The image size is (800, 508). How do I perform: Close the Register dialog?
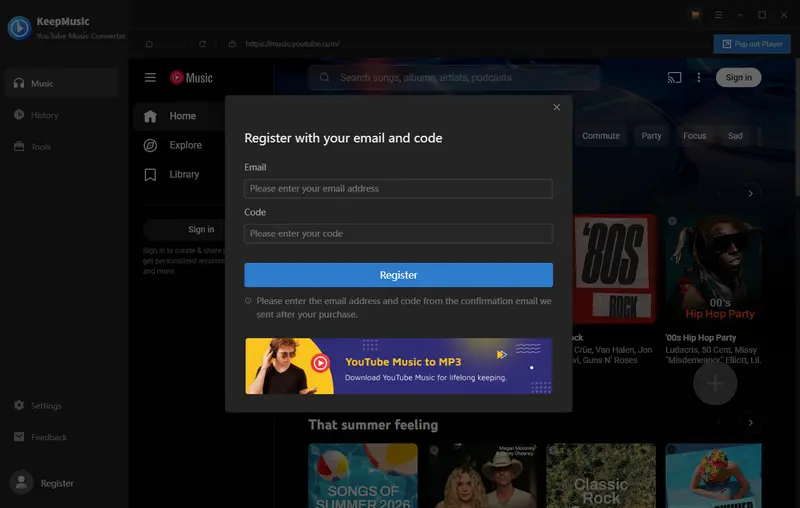pyautogui.click(x=557, y=107)
